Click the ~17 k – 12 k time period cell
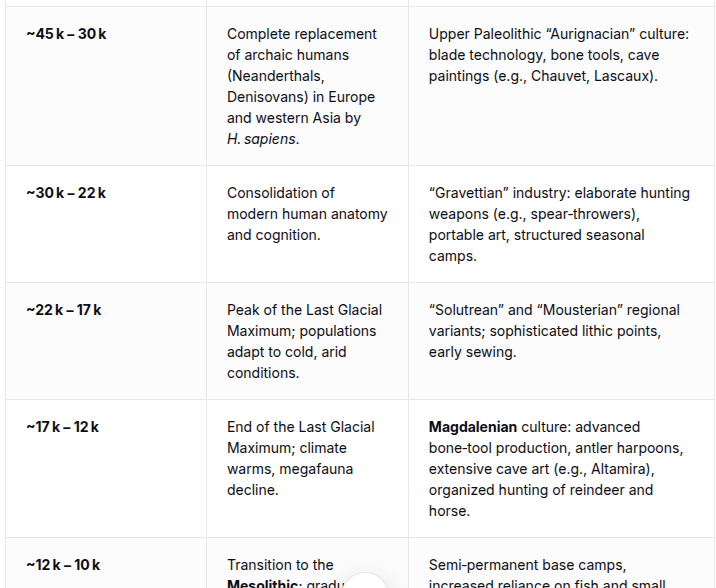 click(x=63, y=426)
